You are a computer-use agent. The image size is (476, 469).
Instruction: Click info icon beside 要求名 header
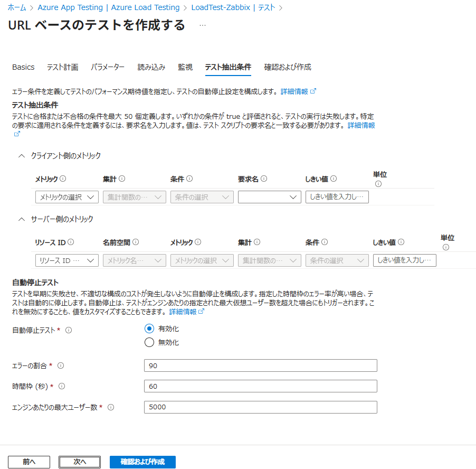[264, 179]
